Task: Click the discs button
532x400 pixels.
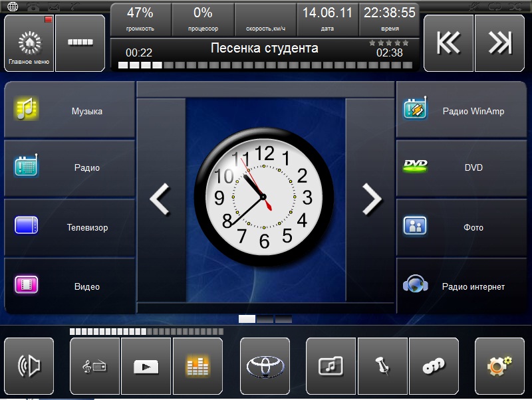Action: click(x=434, y=365)
